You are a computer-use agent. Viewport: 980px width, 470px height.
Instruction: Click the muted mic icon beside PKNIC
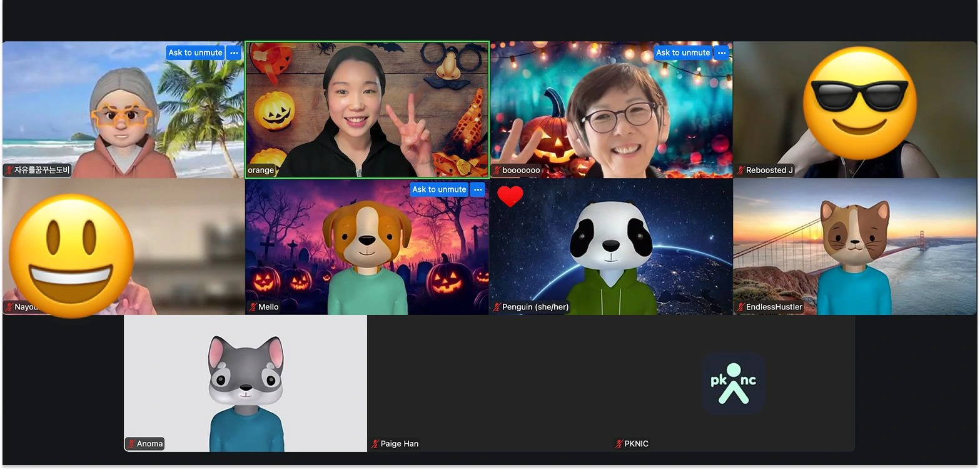619,443
